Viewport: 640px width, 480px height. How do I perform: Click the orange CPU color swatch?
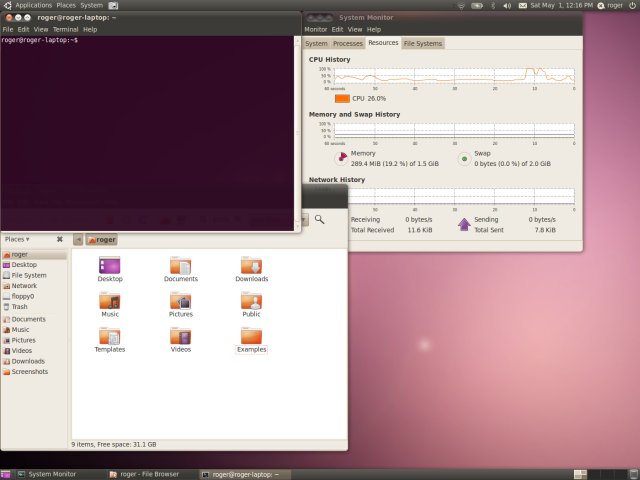pos(342,99)
